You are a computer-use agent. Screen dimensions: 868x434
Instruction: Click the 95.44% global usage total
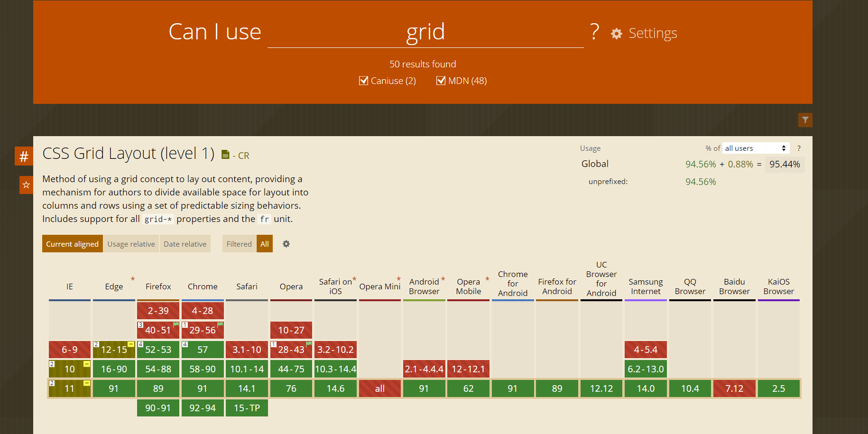coord(785,164)
